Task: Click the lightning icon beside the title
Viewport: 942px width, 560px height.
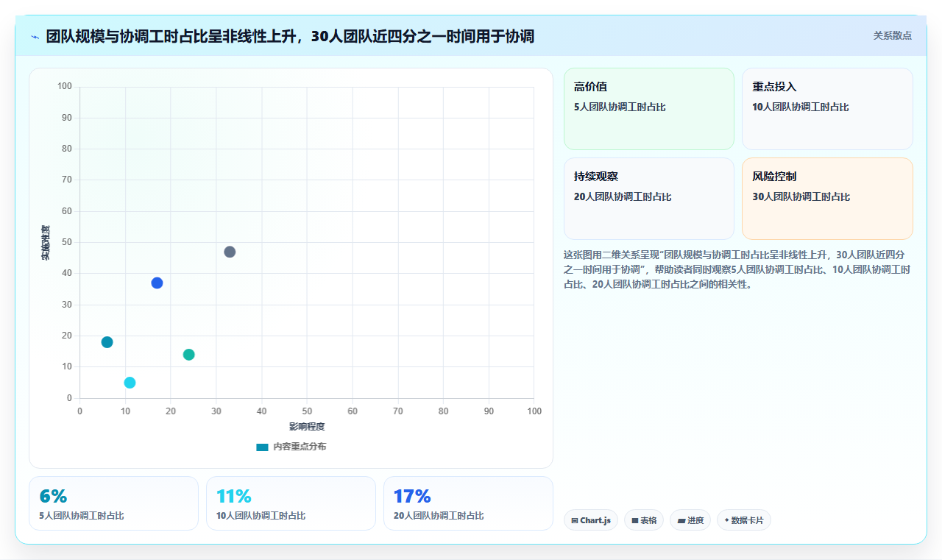Action: pyautogui.click(x=35, y=36)
